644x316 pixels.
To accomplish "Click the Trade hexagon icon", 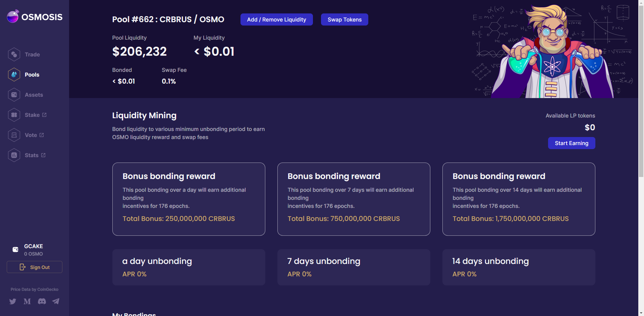I will point(14,54).
